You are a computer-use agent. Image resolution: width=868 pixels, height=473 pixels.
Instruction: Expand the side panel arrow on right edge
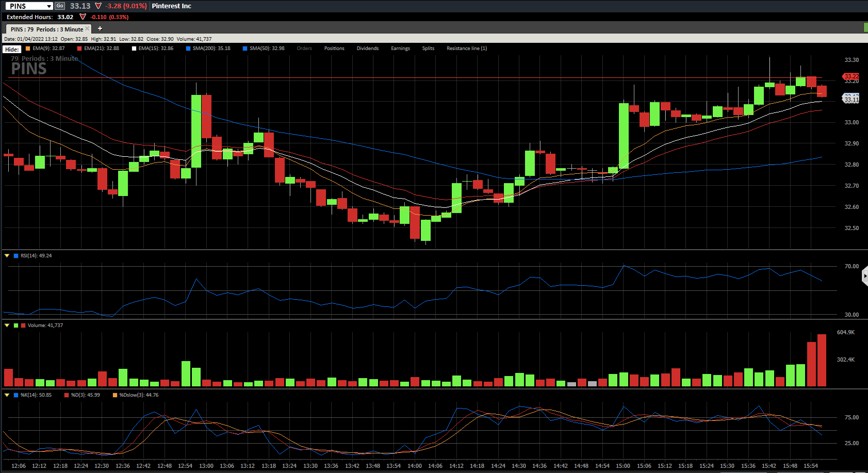(x=865, y=276)
